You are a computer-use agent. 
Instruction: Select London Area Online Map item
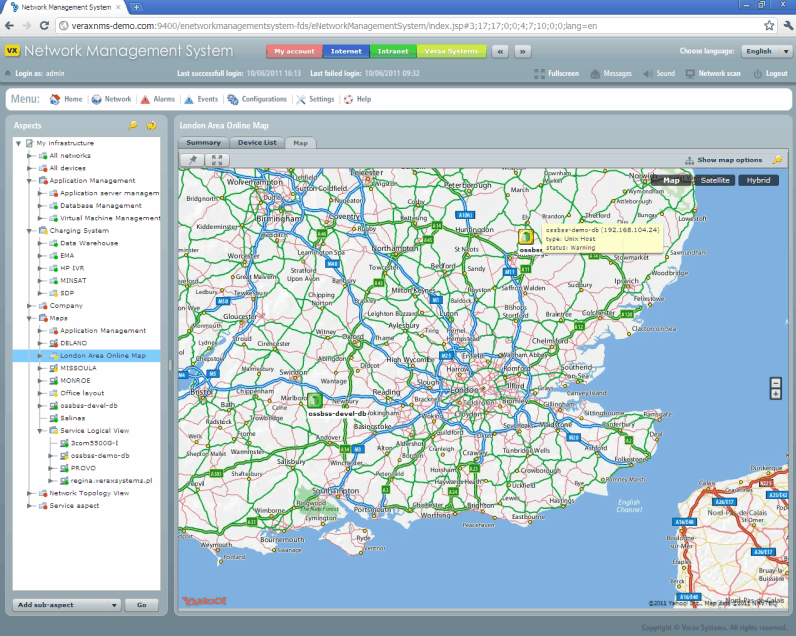103,356
